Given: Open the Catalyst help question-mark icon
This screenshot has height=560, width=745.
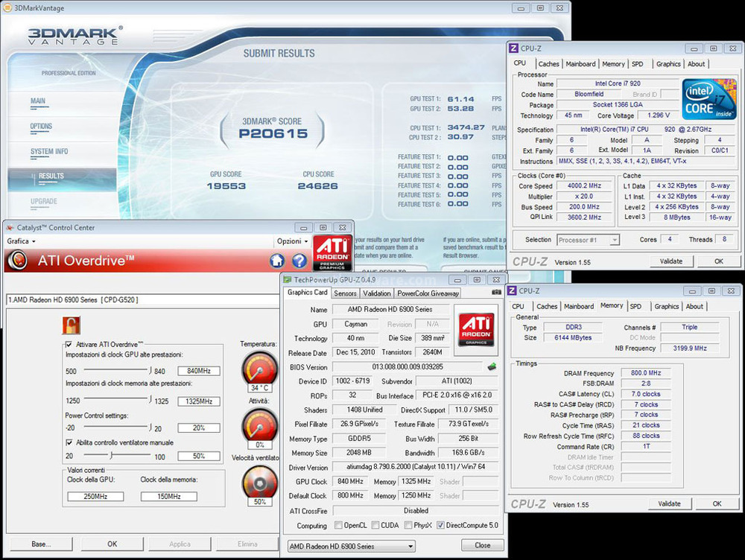Looking at the screenshot, I should click(x=299, y=261).
